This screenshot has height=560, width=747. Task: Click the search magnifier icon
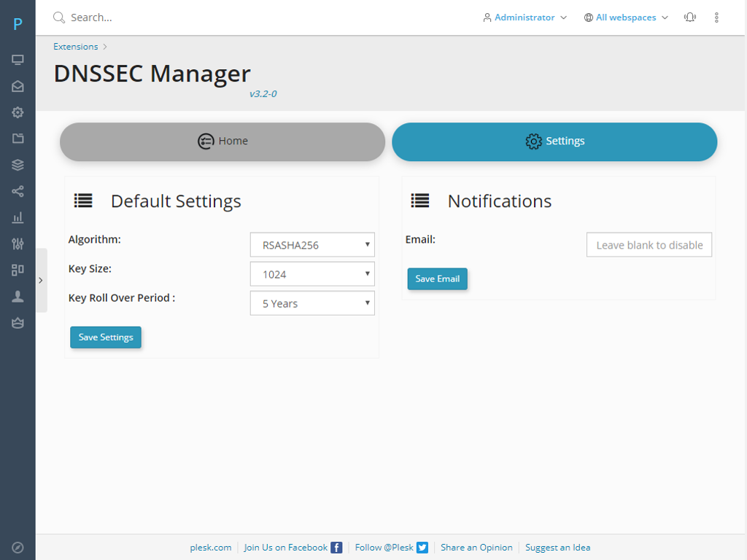58,17
